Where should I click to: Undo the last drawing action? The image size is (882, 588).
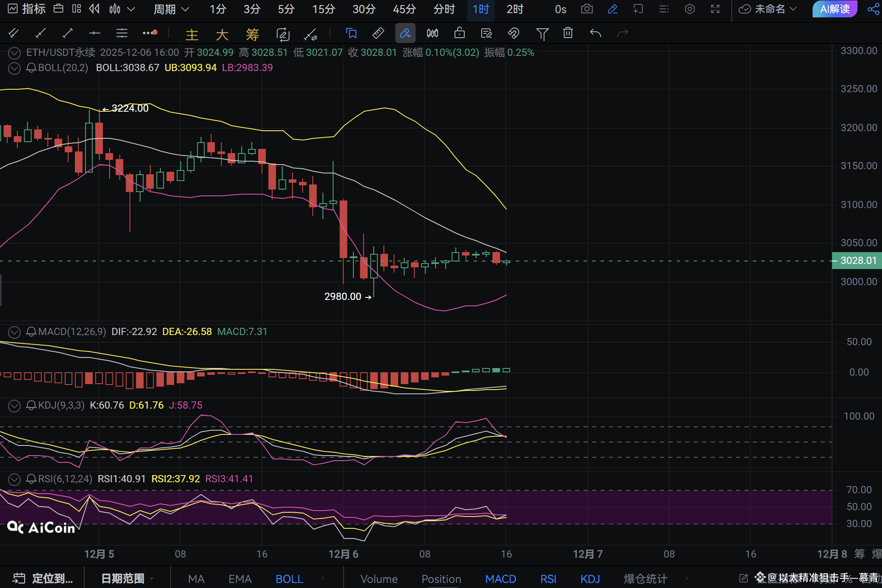[595, 33]
